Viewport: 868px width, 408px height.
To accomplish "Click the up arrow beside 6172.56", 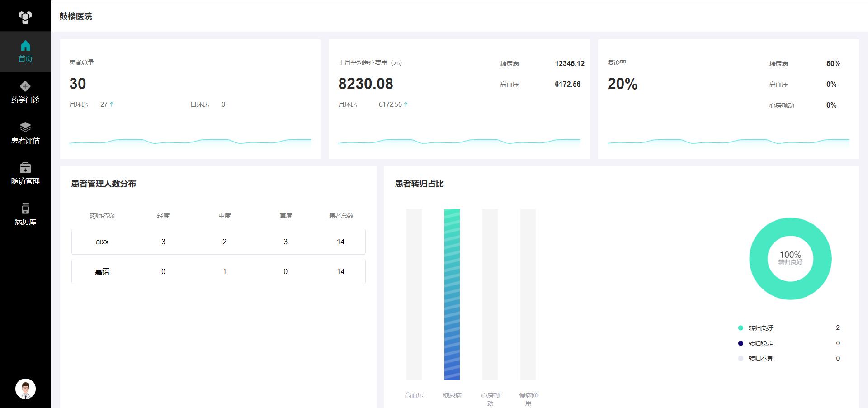I will coord(406,104).
